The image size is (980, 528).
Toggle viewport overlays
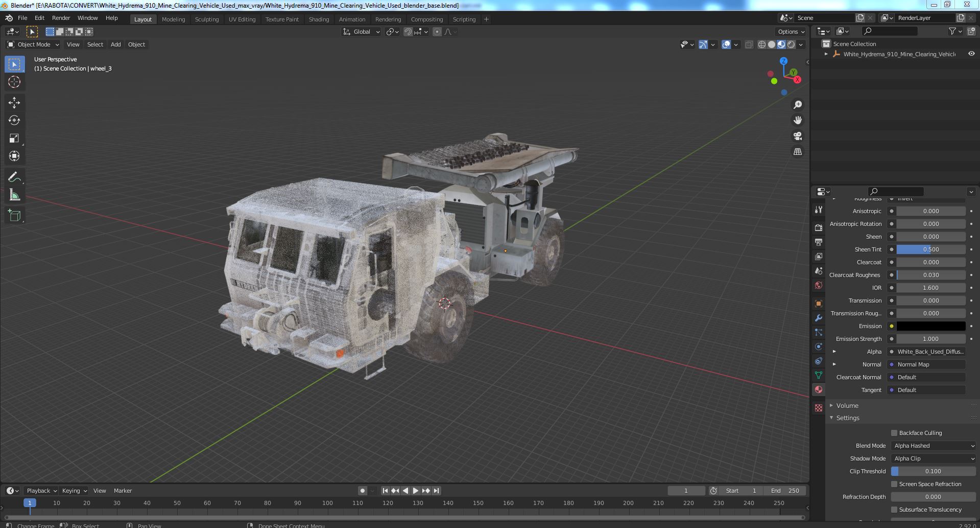pyautogui.click(x=726, y=44)
